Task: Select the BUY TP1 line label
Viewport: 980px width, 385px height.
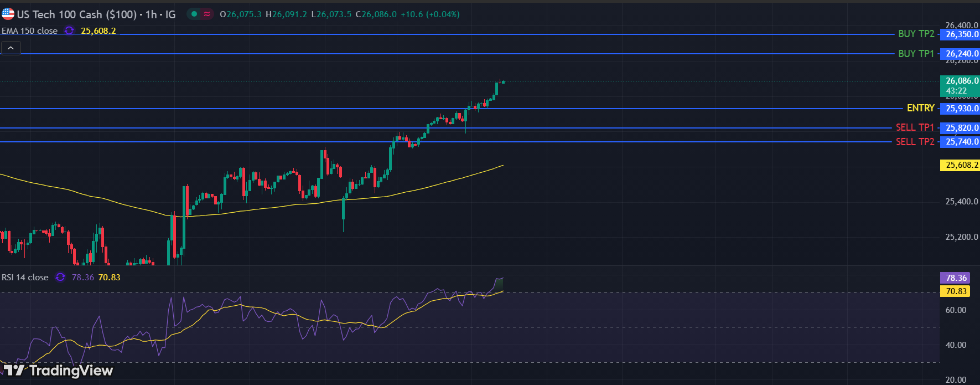Action: coord(916,54)
